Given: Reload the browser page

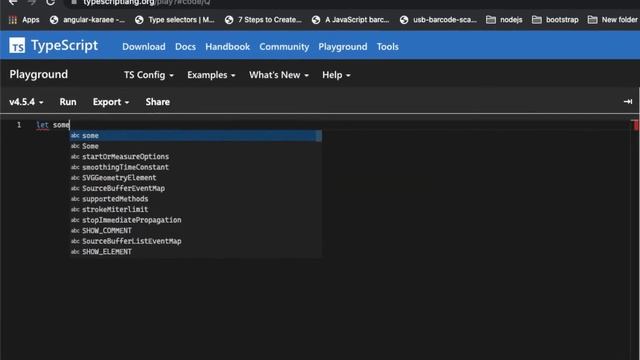Looking at the screenshot, I should coord(50,2).
